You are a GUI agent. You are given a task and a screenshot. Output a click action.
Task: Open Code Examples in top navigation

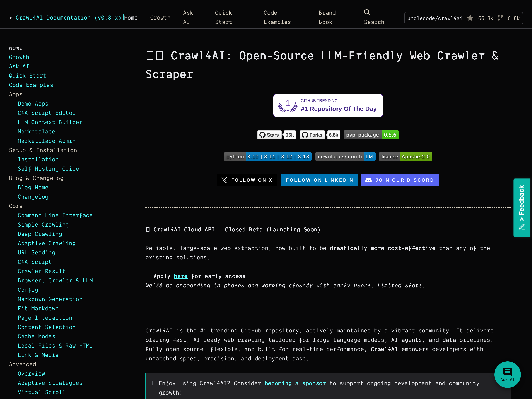point(277,17)
